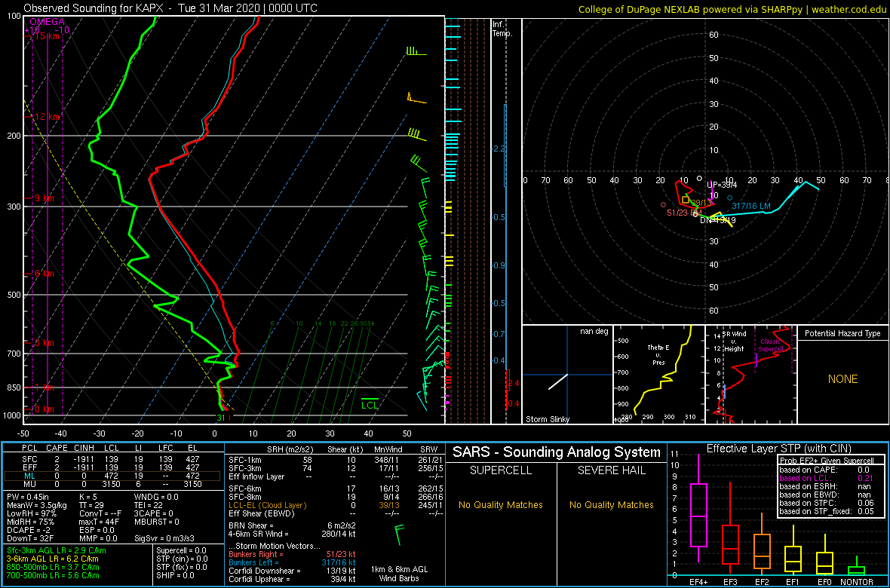Click the 'SARS - Sounding Analog System' heading
890x588 pixels.
pyautogui.click(x=557, y=452)
